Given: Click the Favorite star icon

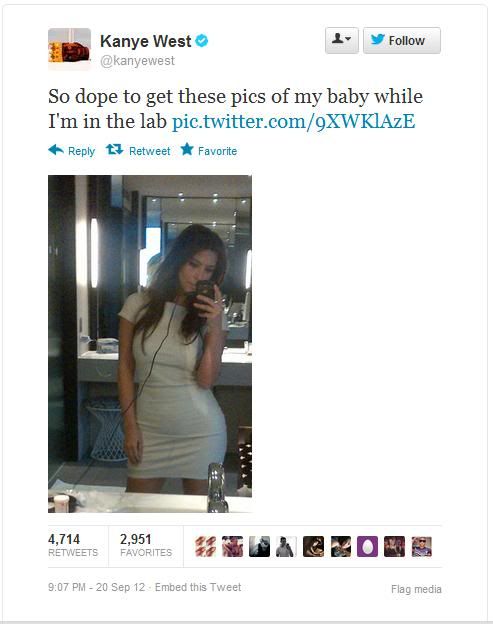Looking at the screenshot, I should (x=187, y=149).
